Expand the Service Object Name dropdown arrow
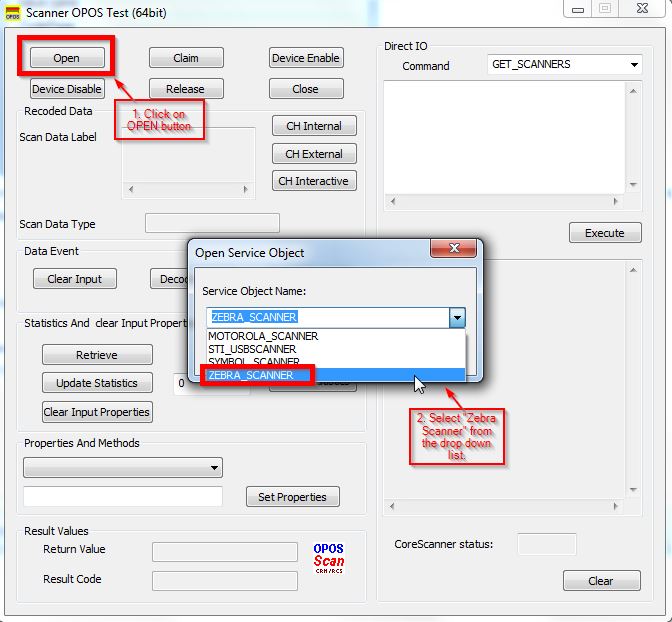The width and height of the screenshot is (672, 622). [456, 317]
